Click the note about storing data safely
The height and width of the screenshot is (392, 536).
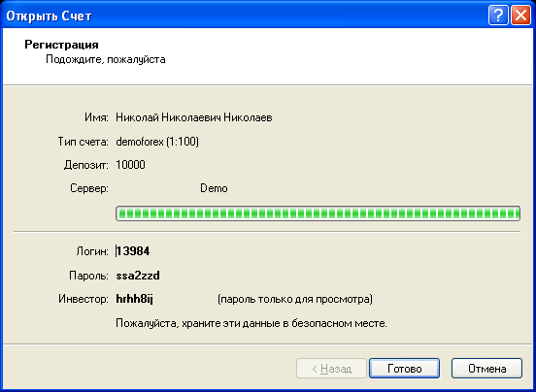[x=251, y=323]
